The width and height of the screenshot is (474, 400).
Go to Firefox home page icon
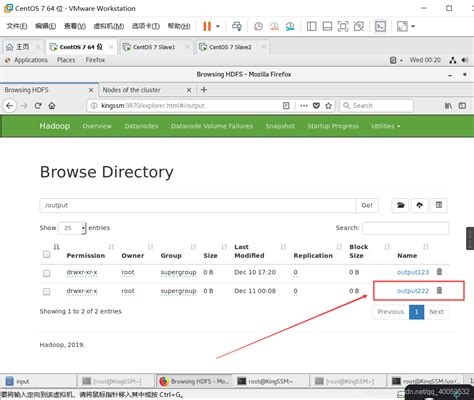[52, 106]
